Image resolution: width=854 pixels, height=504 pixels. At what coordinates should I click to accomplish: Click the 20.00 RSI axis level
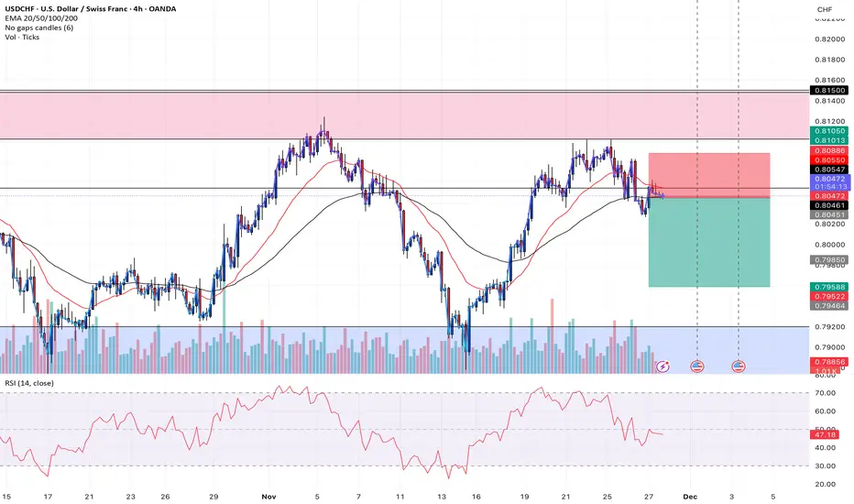[x=825, y=484]
